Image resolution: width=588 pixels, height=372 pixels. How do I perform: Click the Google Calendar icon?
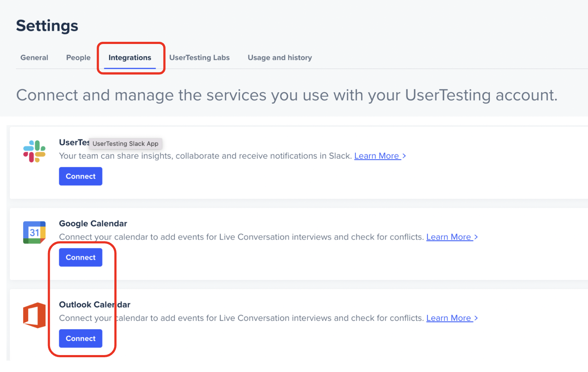pyautogui.click(x=34, y=232)
